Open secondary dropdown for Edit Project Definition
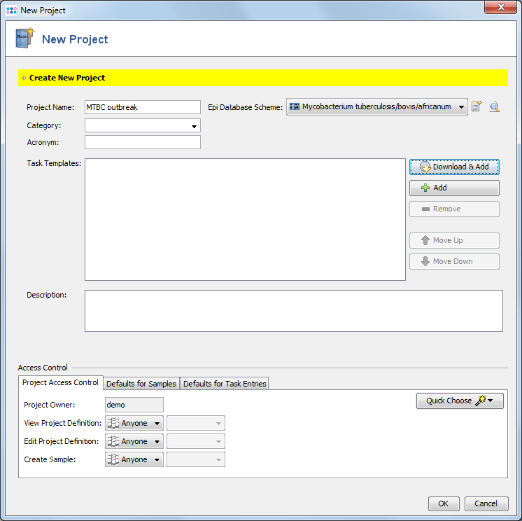522x521 pixels. 196,441
